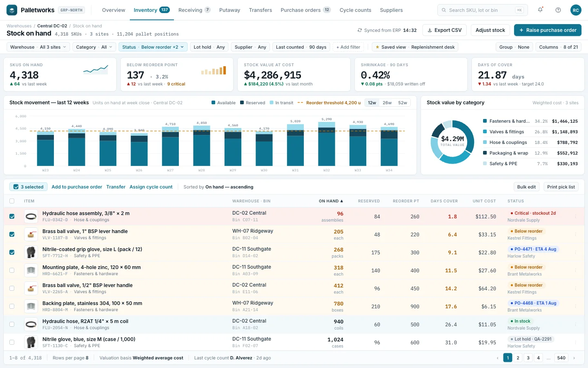588x368 pixels.
Task: Click below reorder mini bar chart
Action: (x=214, y=70)
